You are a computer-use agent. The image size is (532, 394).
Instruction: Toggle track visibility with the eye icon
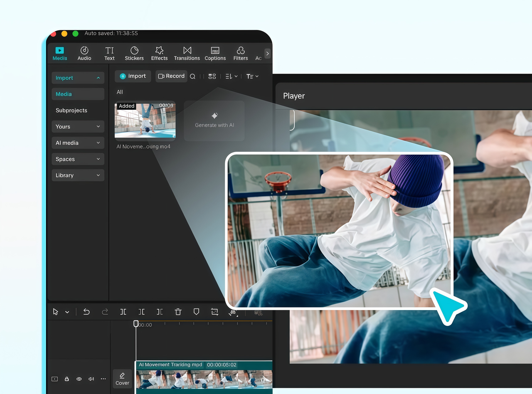pos(79,379)
